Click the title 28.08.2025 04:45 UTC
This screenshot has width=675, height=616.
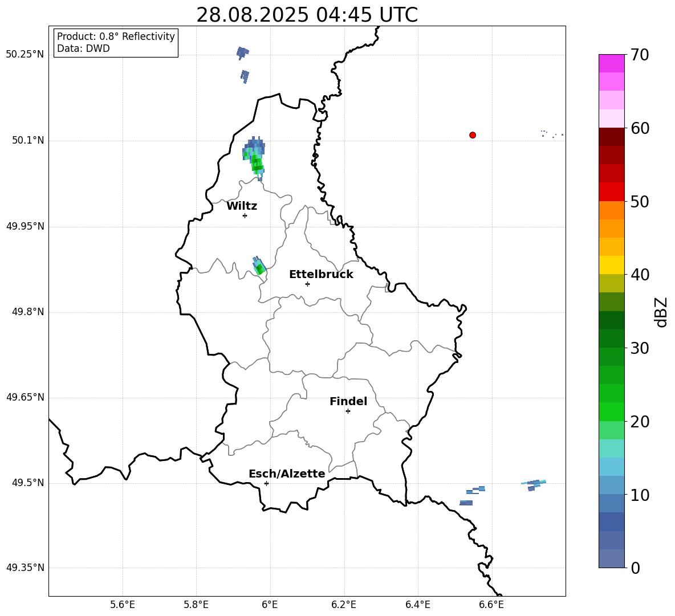[307, 15]
